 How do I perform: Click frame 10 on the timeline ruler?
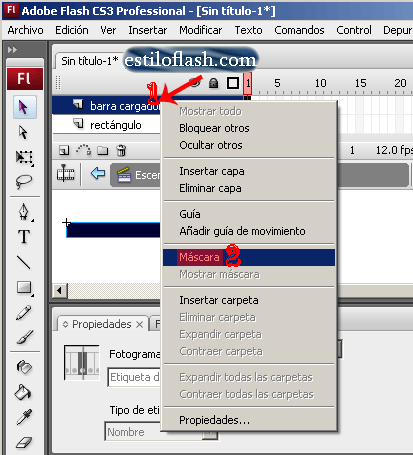coord(320,83)
